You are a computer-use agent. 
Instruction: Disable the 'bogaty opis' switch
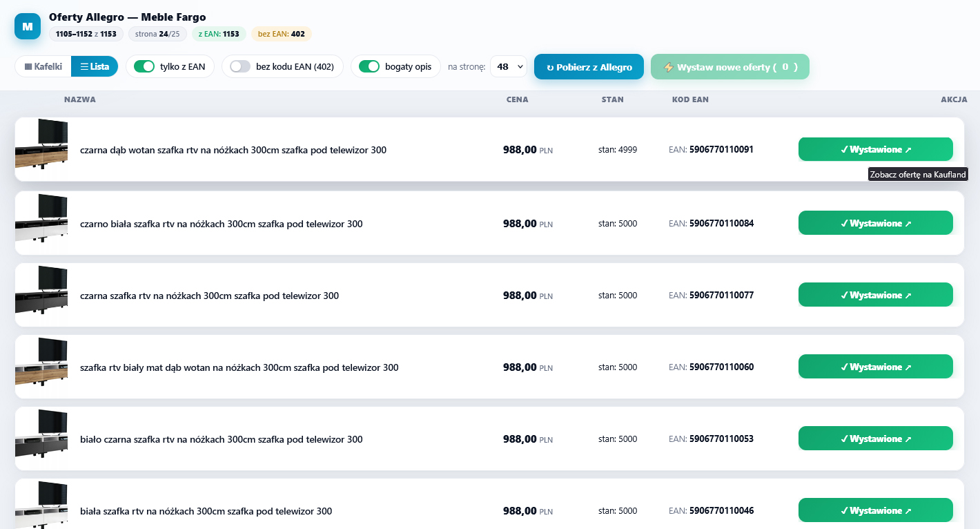tap(369, 66)
